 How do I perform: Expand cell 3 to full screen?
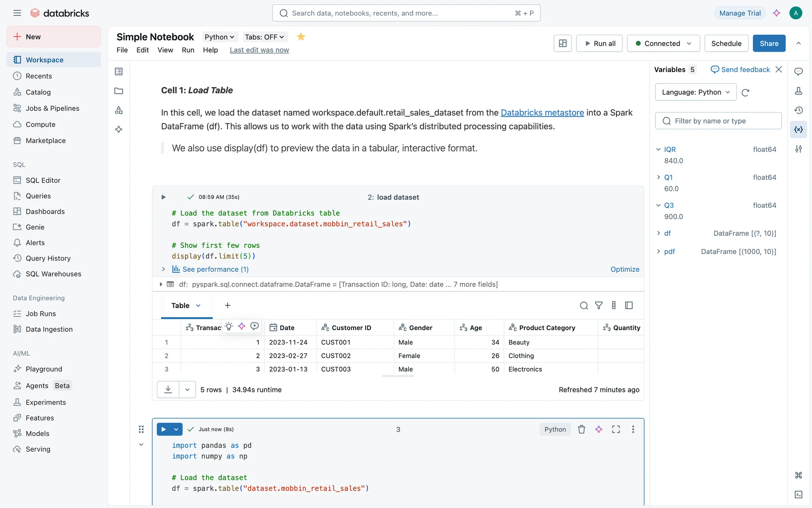click(616, 429)
